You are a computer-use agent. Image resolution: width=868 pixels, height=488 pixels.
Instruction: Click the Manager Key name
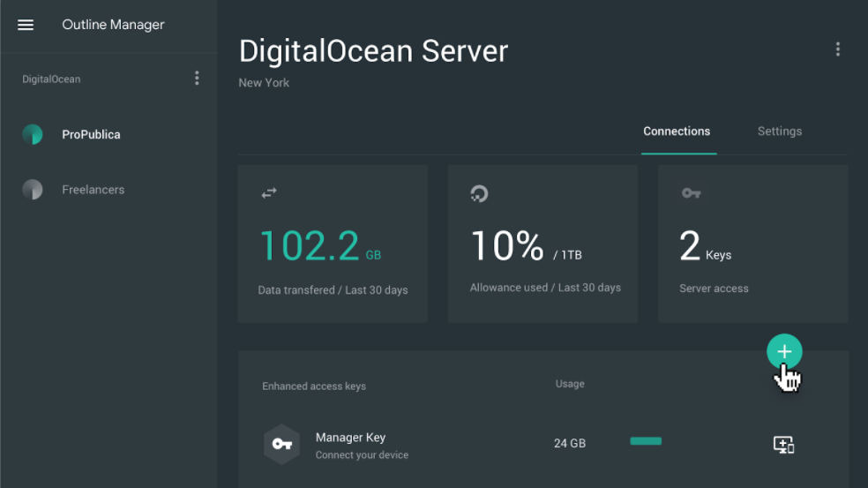350,437
